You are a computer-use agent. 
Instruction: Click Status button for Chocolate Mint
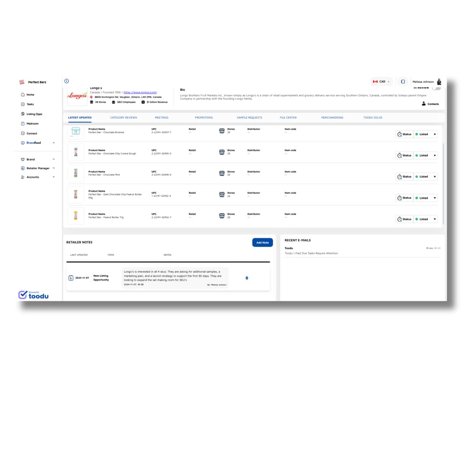(404, 177)
